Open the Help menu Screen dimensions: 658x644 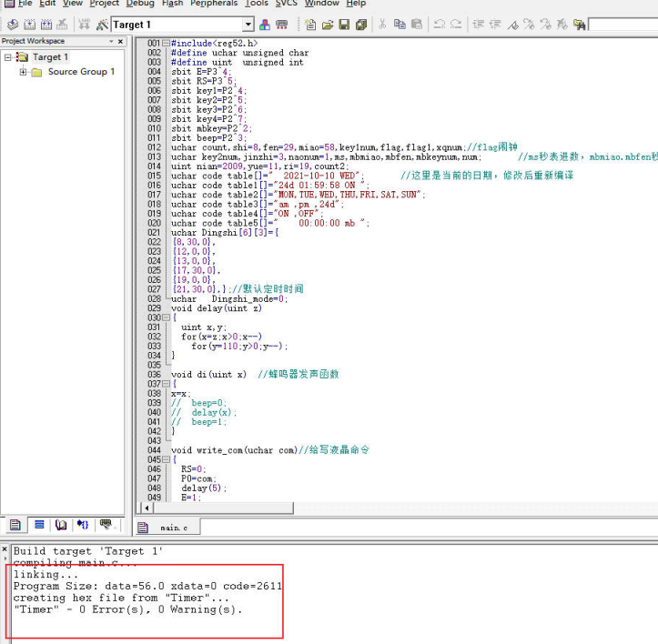(356, 4)
